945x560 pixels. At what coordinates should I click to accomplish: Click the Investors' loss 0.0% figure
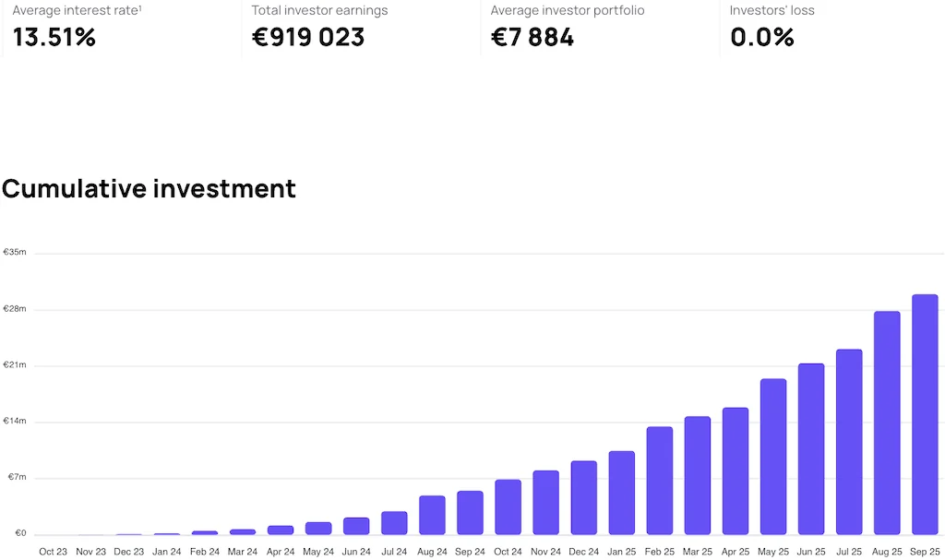click(761, 38)
